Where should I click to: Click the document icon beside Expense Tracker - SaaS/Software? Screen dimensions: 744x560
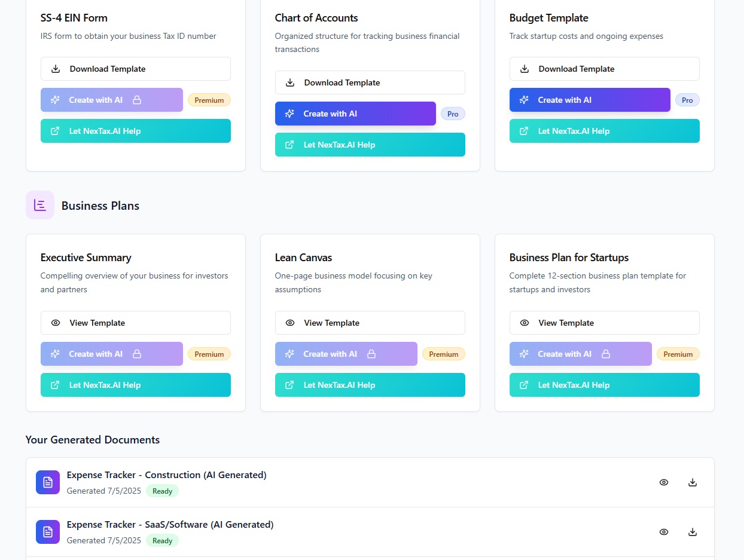point(48,531)
